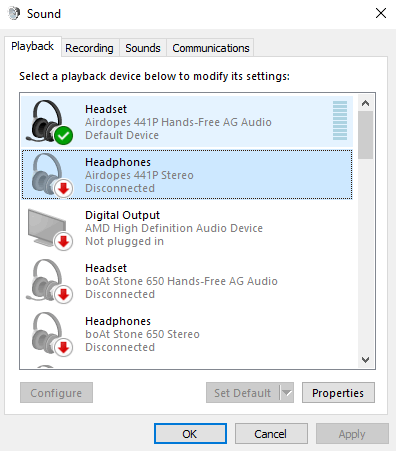Dismiss dialog with the Cancel button
Viewport: 396px width, 451px height.
point(271,434)
